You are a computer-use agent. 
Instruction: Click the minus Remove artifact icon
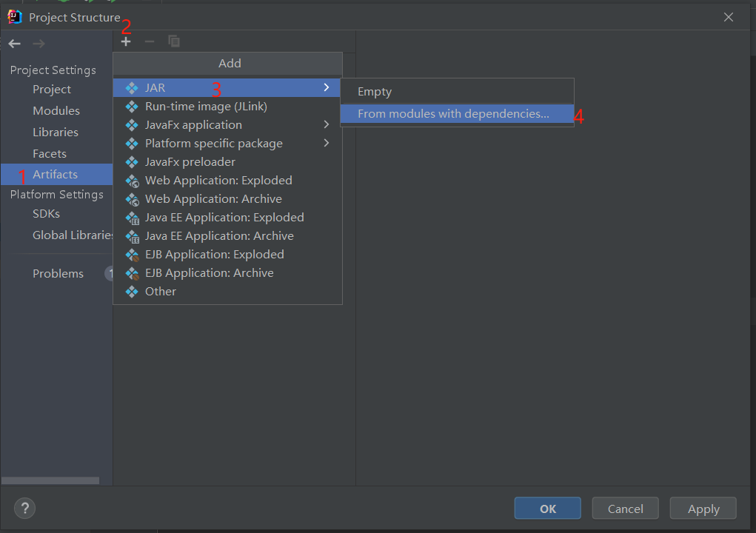[x=150, y=41]
